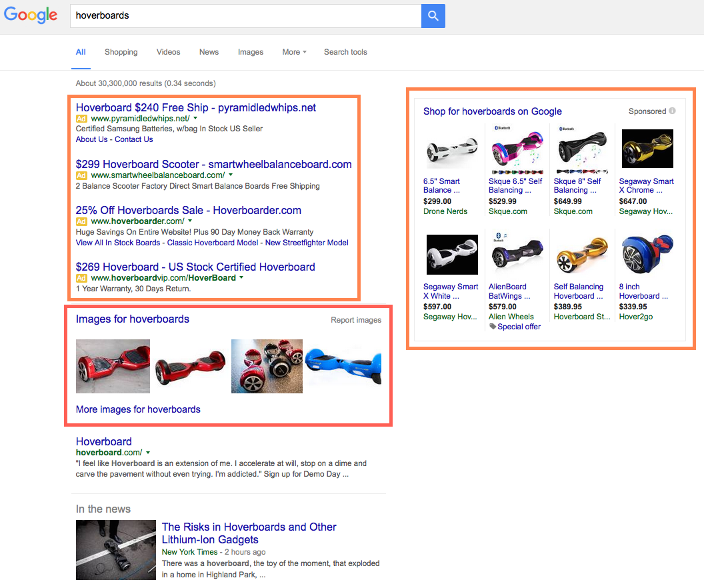Click the Google logo
Viewport: 704px width, 588px height.
pyautogui.click(x=31, y=15)
